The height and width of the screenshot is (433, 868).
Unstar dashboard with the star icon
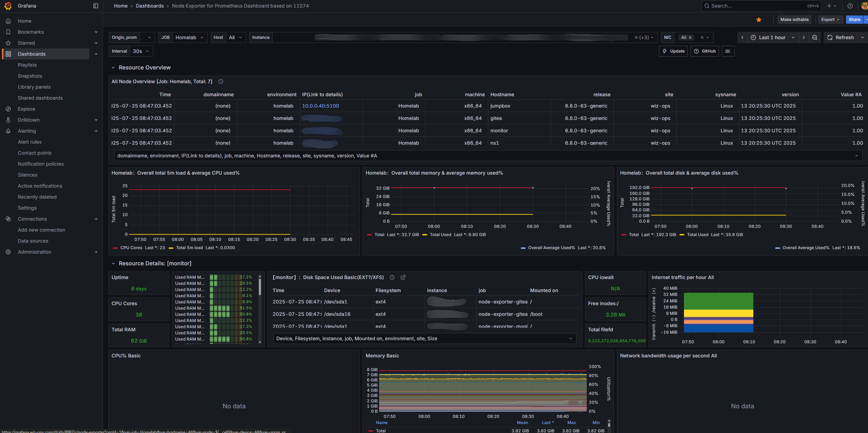[x=759, y=20]
